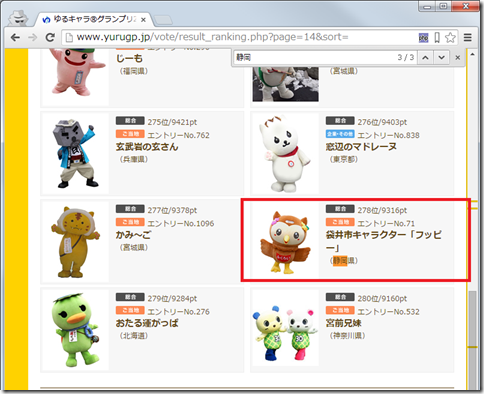Click 280位/9160pt ranking text

(382, 298)
